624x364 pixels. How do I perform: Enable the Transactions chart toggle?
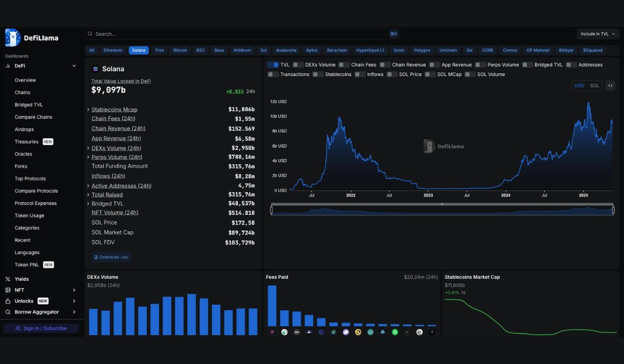tap(273, 74)
